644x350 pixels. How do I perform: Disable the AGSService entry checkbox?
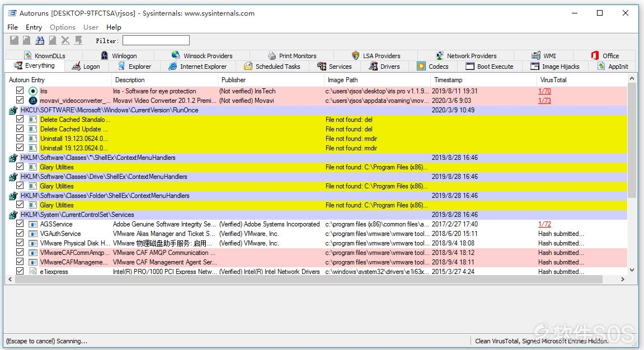tap(20, 224)
